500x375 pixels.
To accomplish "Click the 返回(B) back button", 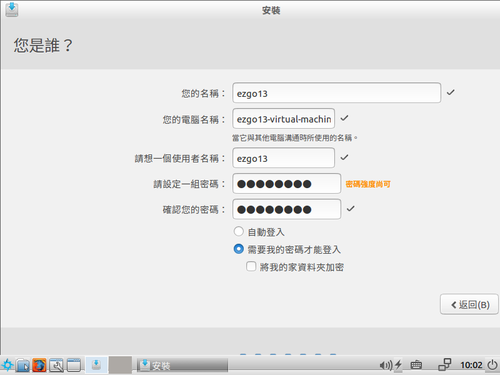I will (469, 304).
